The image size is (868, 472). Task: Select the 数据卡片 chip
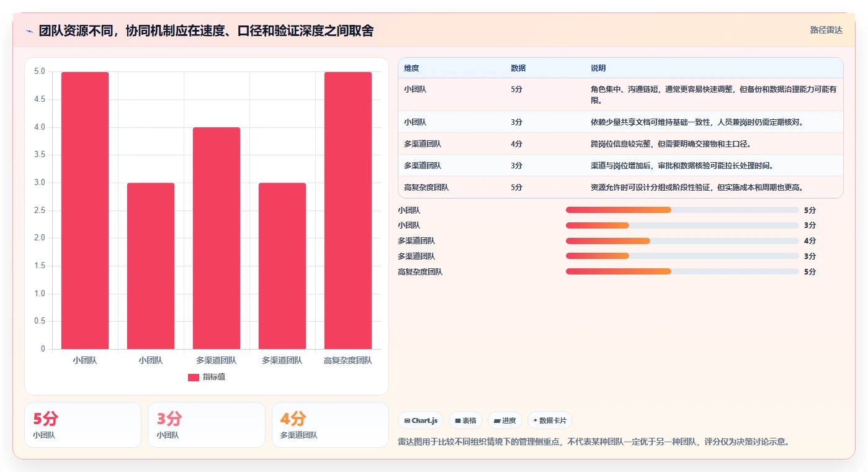tap(550, 420)
